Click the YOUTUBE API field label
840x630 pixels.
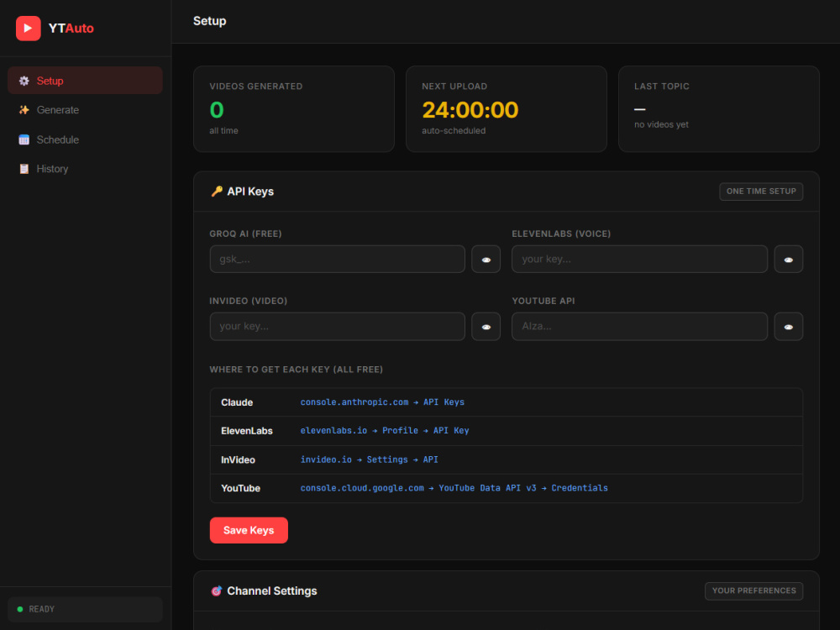[x=543, y=301]
